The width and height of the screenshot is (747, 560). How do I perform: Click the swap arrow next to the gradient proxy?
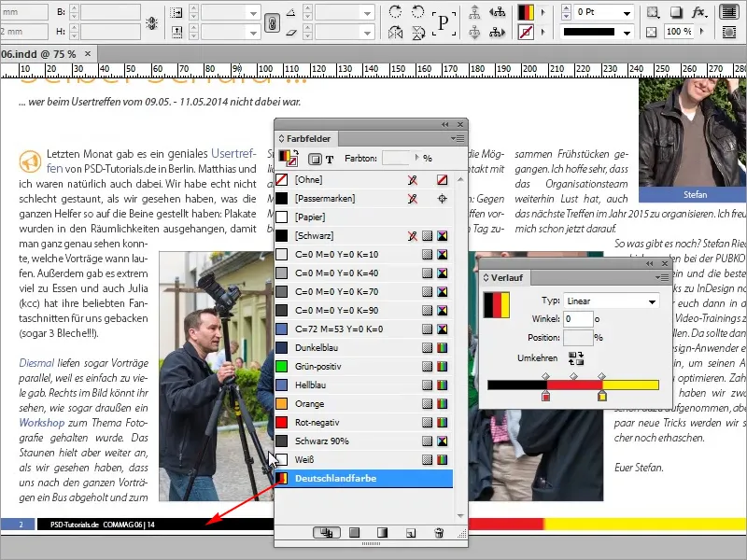click(x=297, y=151)
